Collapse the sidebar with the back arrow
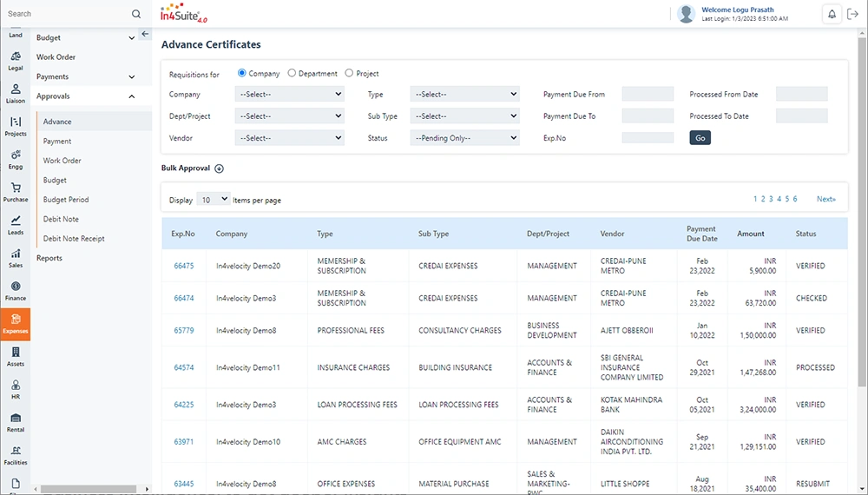This screenshot has width=868, height=495. click(x=145, y=34)
